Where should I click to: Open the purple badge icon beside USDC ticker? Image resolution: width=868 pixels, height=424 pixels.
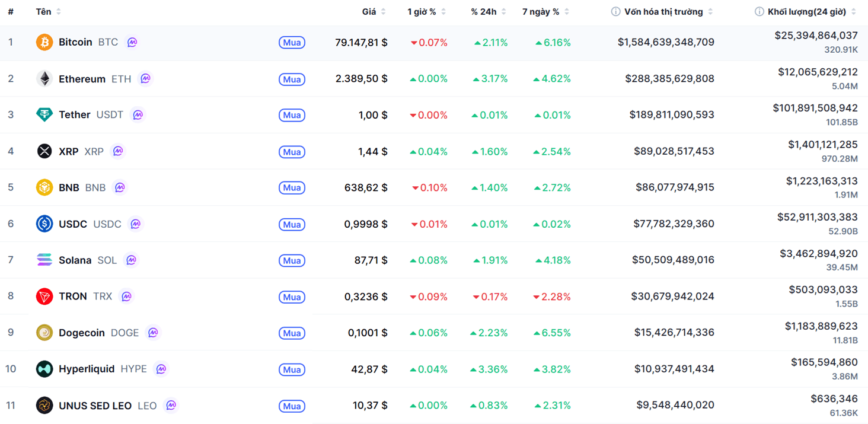pyautogui.click(x=135, y=224)
